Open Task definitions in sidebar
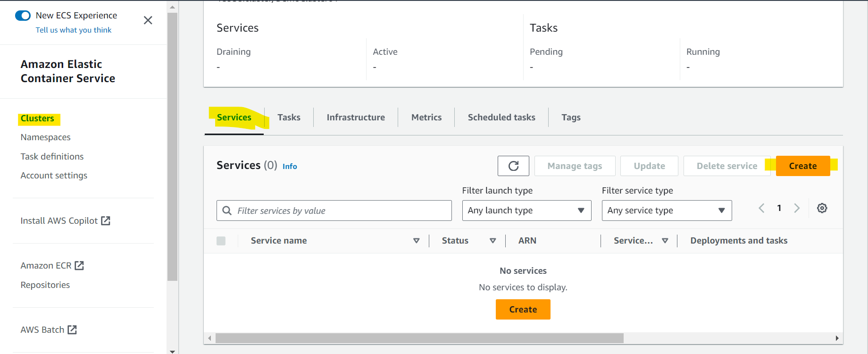 52,157
